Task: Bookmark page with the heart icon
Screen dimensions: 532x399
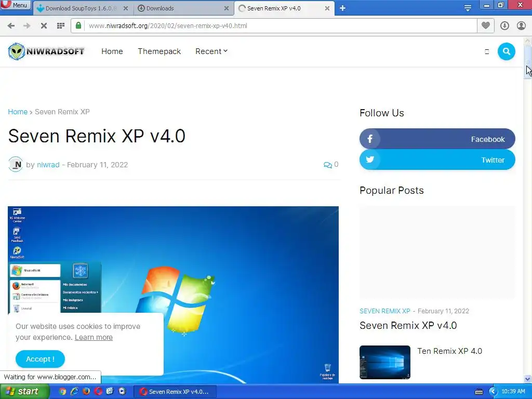Action: point(486,25)
